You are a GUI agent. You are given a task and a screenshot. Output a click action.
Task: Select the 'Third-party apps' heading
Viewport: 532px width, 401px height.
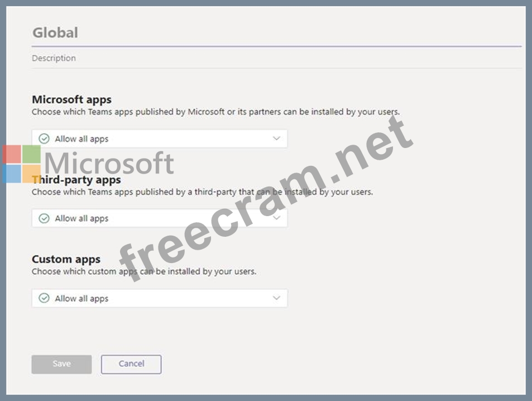(x=76, y=180)
